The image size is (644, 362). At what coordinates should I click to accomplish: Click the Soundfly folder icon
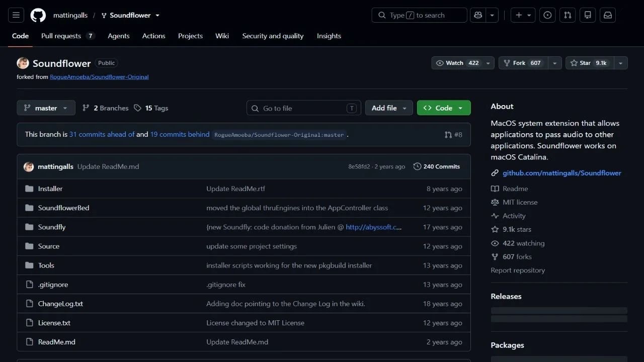point(29,227)
